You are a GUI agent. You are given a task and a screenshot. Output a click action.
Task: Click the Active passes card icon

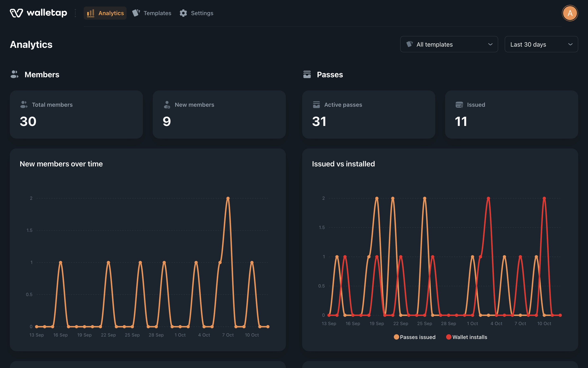point(316,105)
